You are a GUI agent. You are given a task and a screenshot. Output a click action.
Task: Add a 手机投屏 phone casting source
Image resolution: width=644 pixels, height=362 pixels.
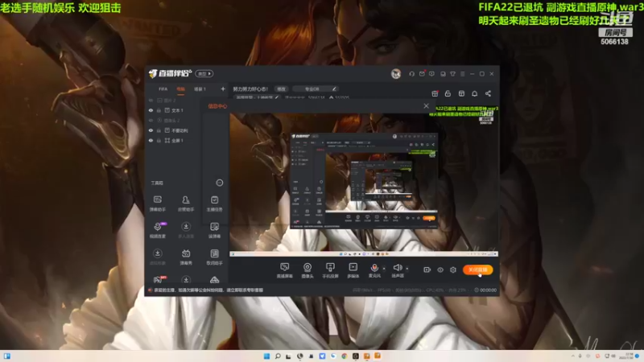click(330, 270)
